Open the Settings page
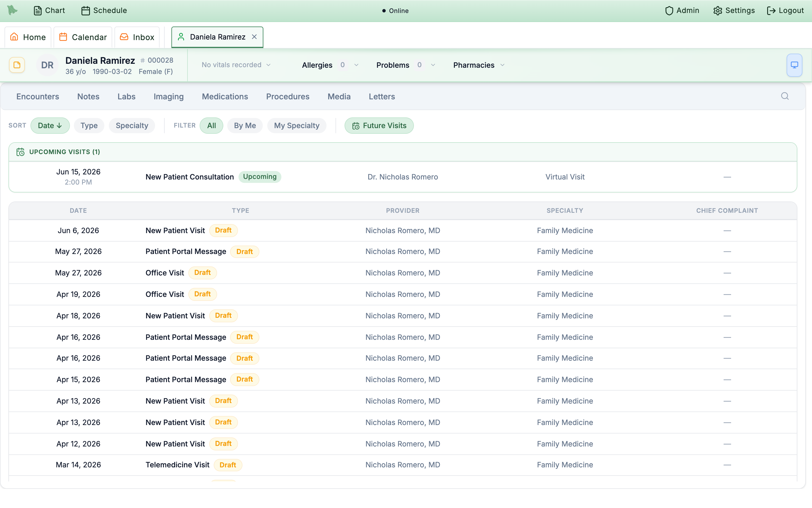Image resolution: width=812 pixels, height=508 pixels. pyautogui.click(x=734, y=10)
